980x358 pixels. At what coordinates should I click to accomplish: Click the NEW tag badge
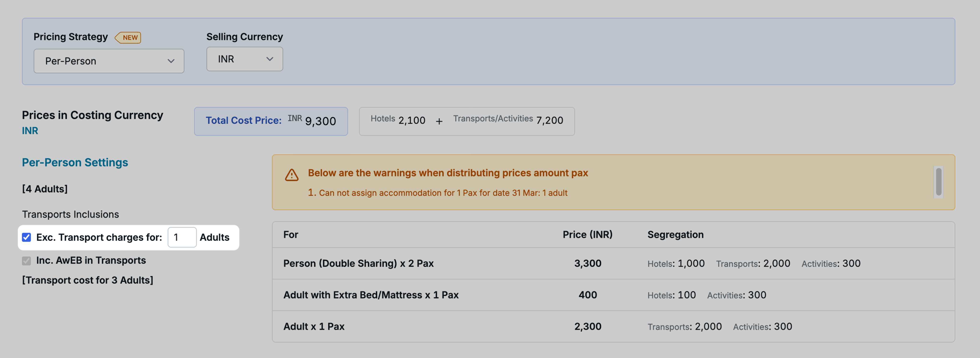128,38
